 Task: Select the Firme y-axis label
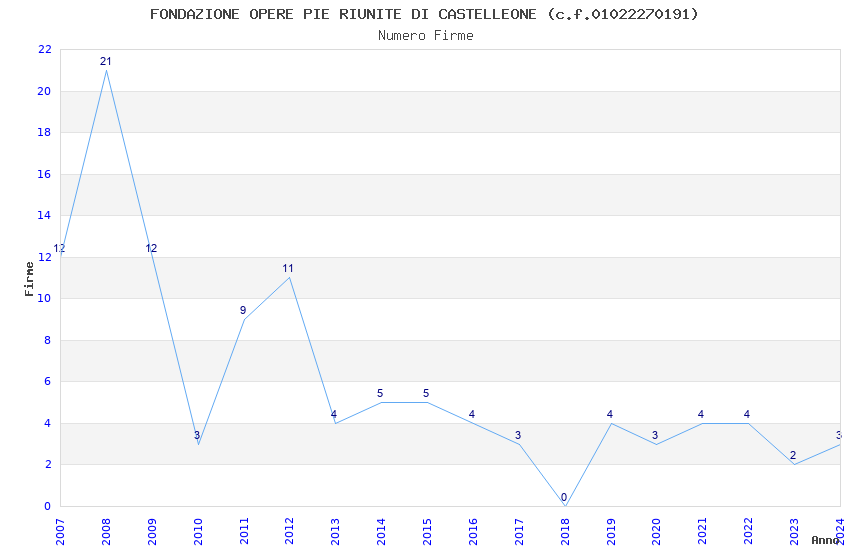(29, 279)
